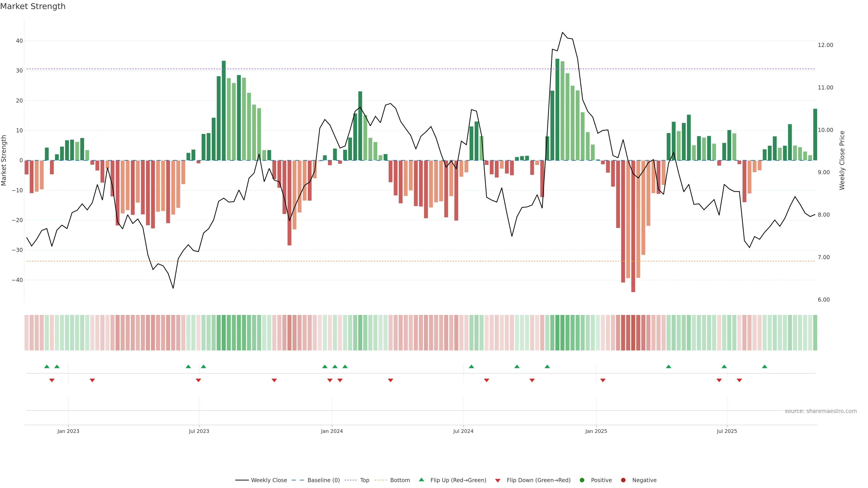Click the rightmost green heatmap strip cell
The height and width of the screenshot is (488, 868).
pyautogui.click(x=815, y=332)
